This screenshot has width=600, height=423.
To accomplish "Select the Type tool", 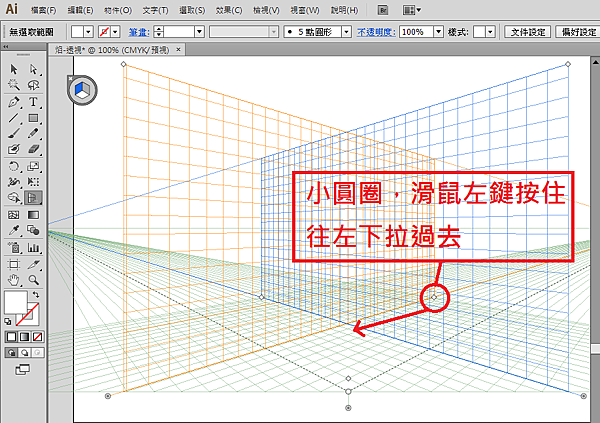I will (34, 102).
